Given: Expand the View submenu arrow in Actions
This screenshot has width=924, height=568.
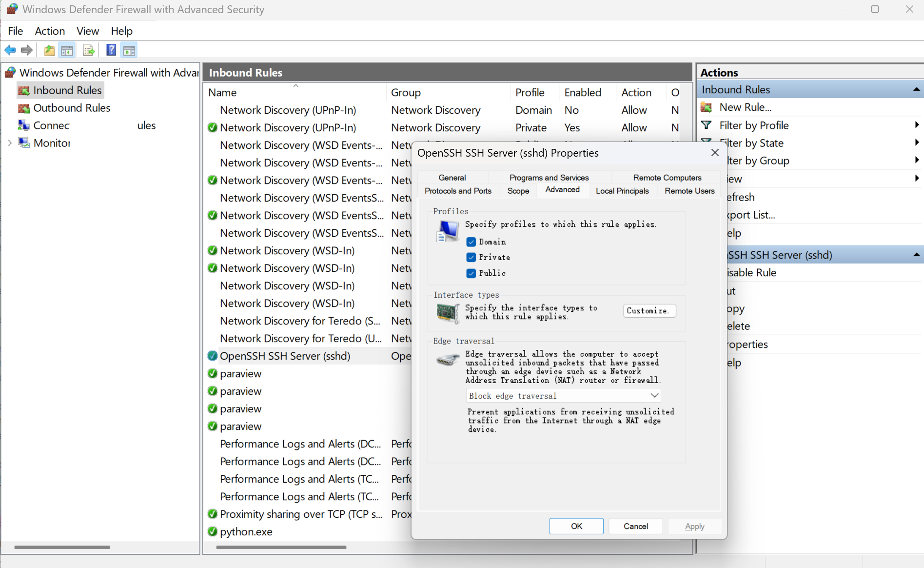Looking at the screenshot, I should tap(917, 179).
